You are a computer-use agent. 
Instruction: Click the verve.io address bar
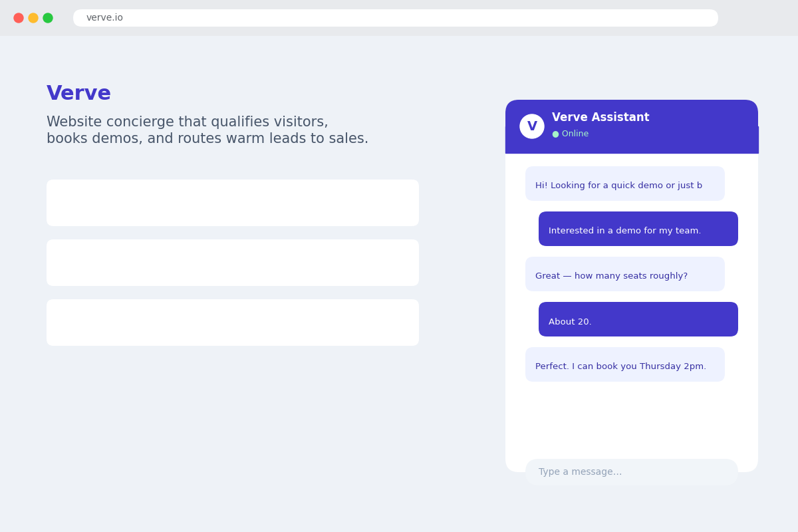(396, 18)
